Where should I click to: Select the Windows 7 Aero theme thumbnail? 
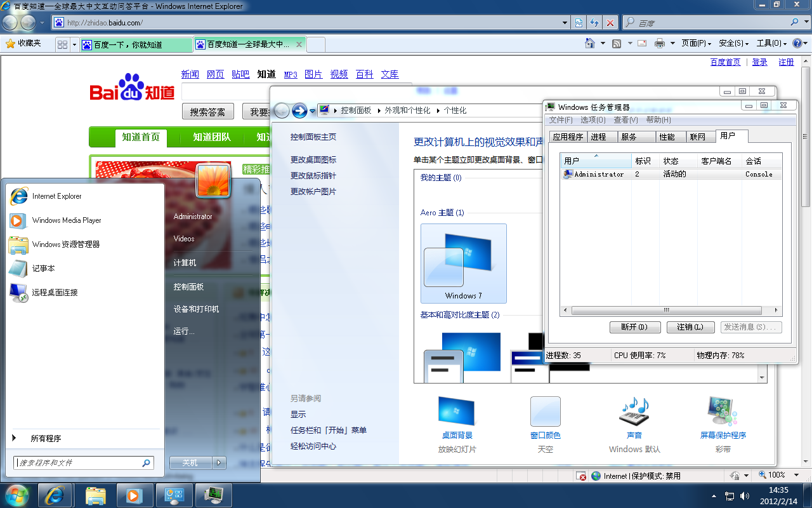(464, 264)
